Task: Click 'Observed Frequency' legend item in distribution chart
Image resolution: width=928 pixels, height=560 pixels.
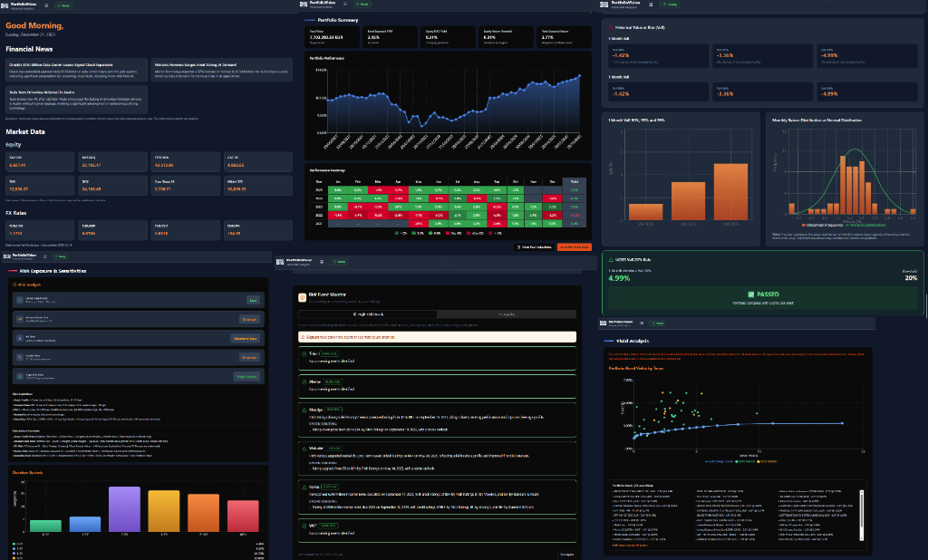Action: click(823, 225)
